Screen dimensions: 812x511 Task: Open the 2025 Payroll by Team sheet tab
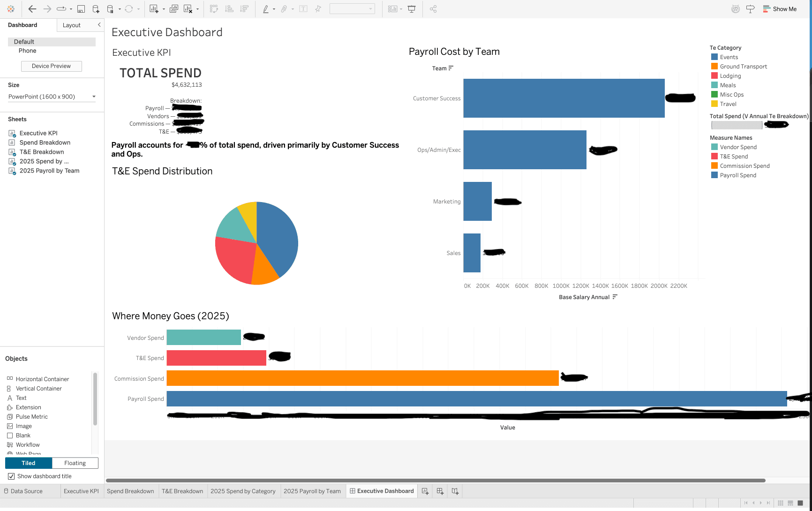[x=312, y=491]
